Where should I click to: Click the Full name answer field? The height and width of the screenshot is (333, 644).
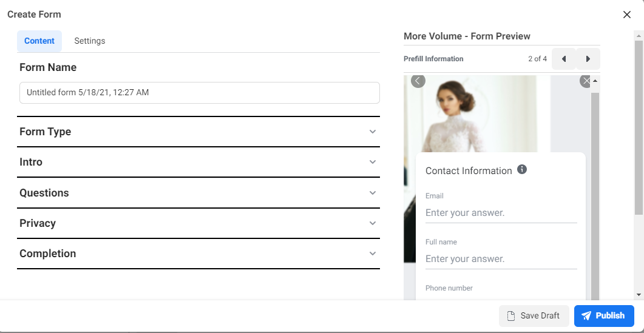pyautogui.click(x=501, y=259)
